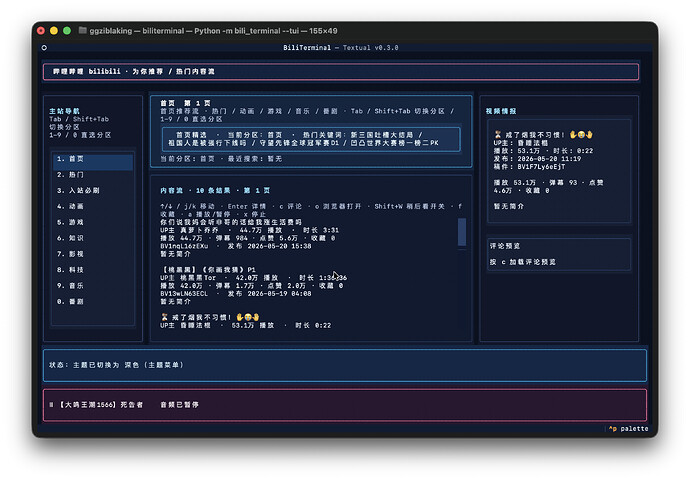Click hot keyword 新三国吐槽大结局
The width and height of the screenshot is (690, 480).
pos(382,135)
